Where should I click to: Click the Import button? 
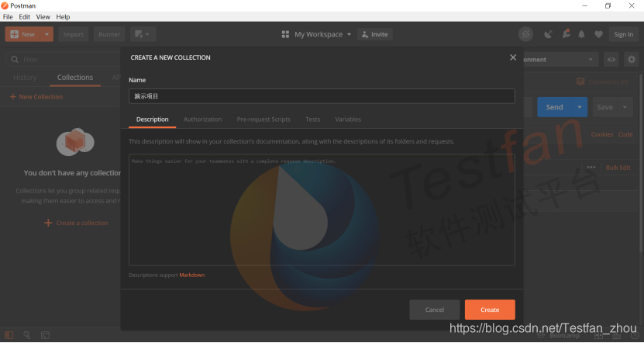coord(73,34)
